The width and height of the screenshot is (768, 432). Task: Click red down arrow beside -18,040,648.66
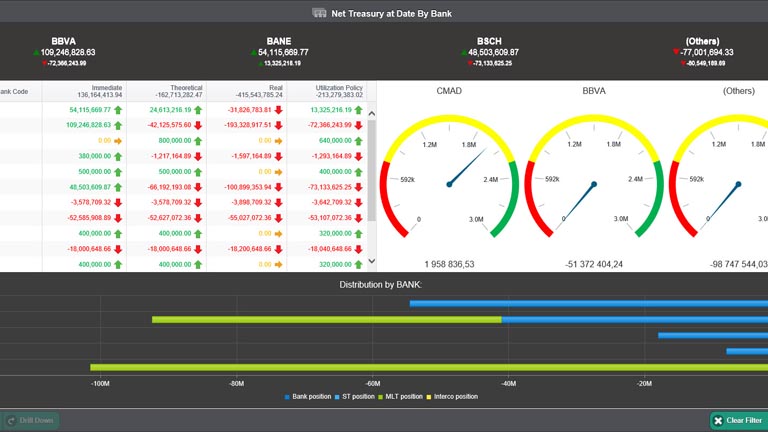[359, 249]
